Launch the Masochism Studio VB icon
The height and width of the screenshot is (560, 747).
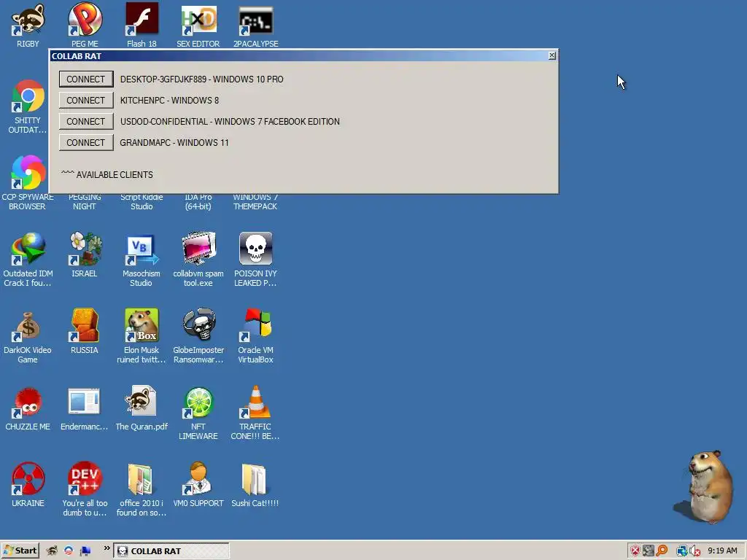coord(142,249)
